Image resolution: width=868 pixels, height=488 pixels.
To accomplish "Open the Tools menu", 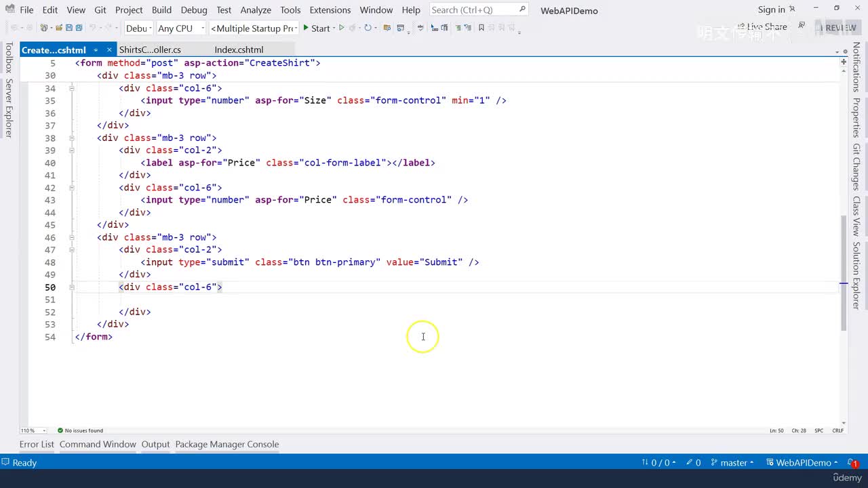I will click(290, 9).
